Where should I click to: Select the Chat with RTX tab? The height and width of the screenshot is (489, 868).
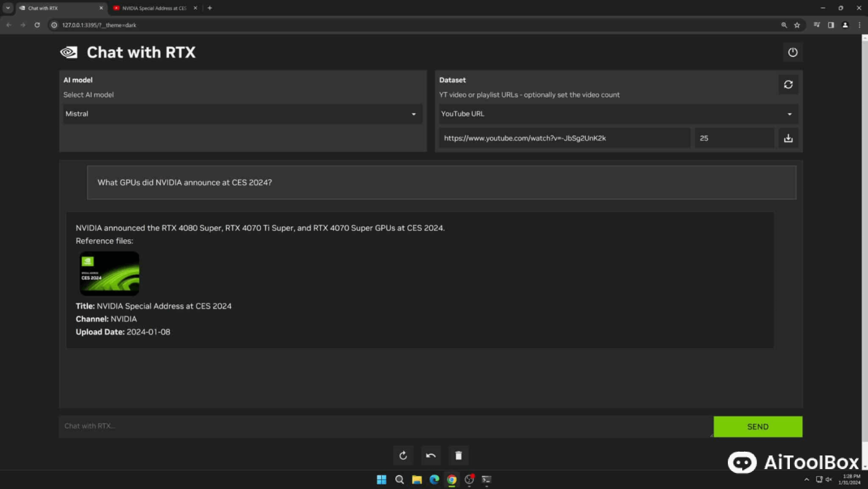(x=59, y=8)
